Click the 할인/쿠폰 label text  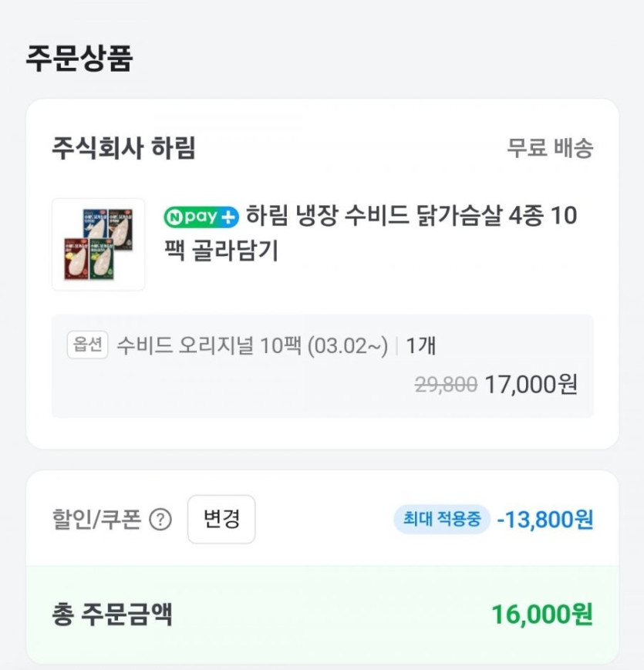pyautogui.click(x=96, y=520)
